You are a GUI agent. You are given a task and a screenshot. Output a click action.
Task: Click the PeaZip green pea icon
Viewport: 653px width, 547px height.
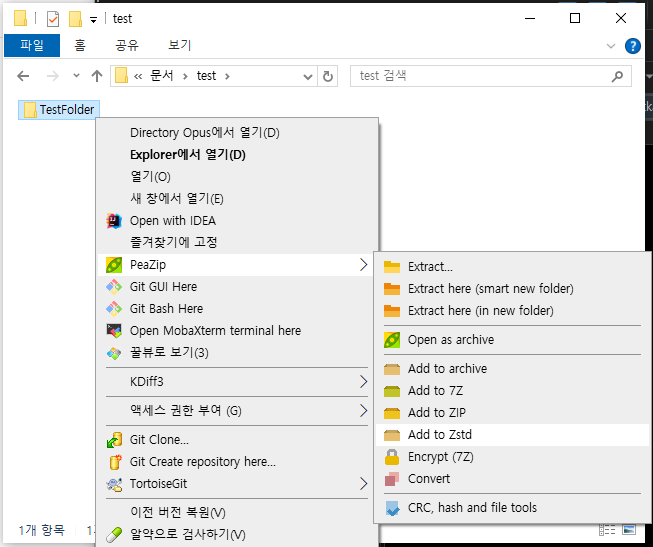[114, 265]
